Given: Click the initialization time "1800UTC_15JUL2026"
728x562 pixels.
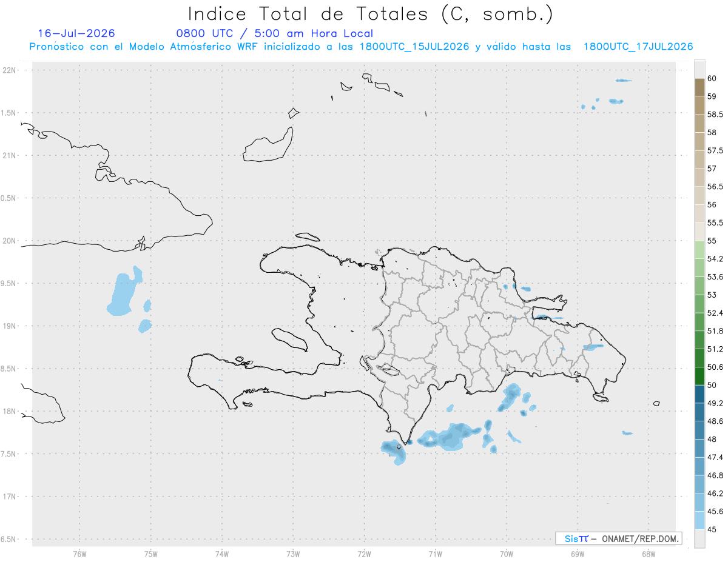Looking at the screenshot, I should [x=414, y=47].
